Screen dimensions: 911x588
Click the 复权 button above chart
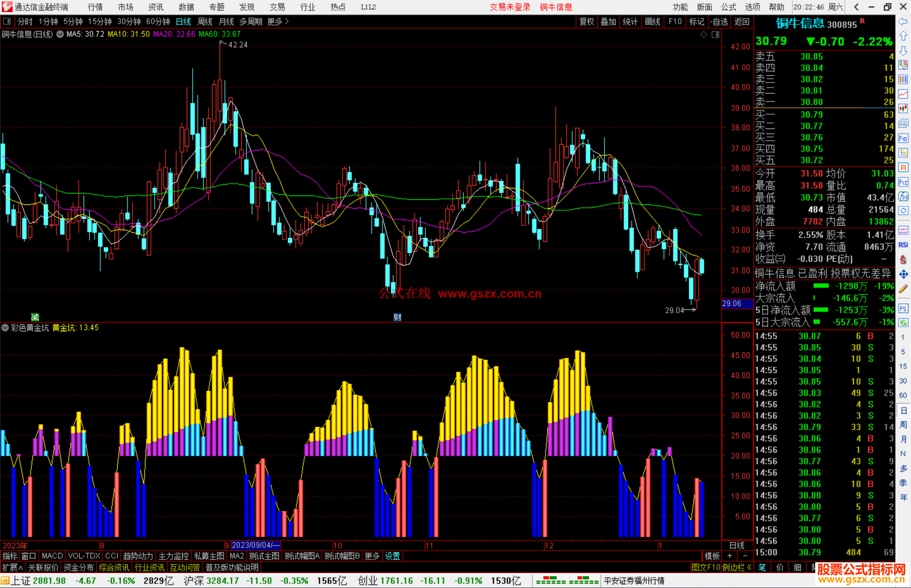[586, 21]
